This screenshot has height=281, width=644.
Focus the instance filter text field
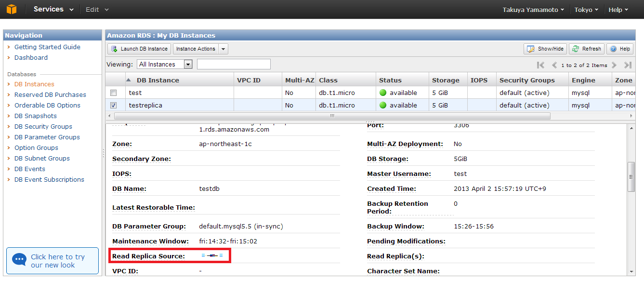pos(234,64)
